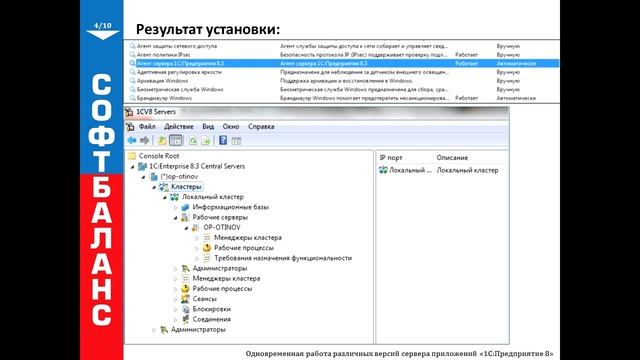Select Администраторы directly under Локальный кластер
The width and height of the screenshot is (640, 360).
(x=220, y=268)
